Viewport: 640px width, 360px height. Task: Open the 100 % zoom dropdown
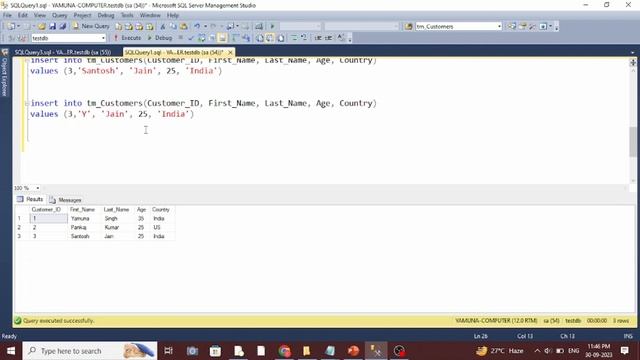click(x=38, y=188)
